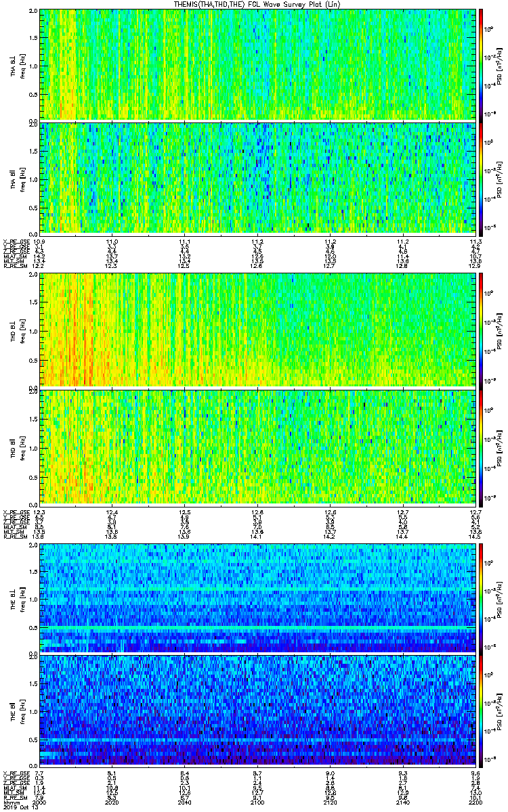The width and height of the screenshot is (508, 812).
Task: Click the MLAT_SM row label under THE
Action: (16, 788)
